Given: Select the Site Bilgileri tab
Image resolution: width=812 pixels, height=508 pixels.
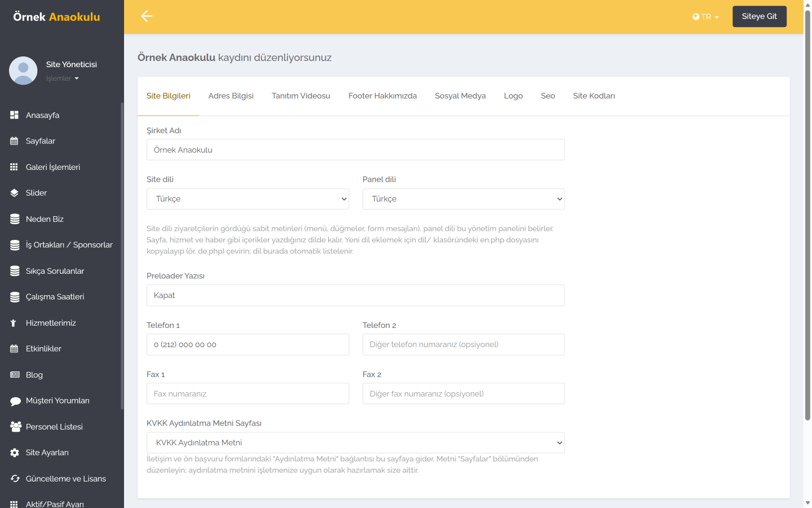Looking at the screenshot, I should click(x=169, y=96).
